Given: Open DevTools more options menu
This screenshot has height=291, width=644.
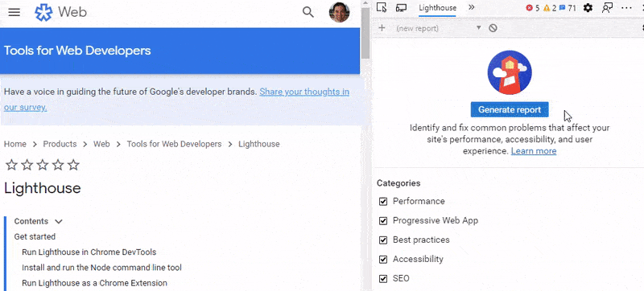Looking at the screenshot, I should (x=626, y=8).
